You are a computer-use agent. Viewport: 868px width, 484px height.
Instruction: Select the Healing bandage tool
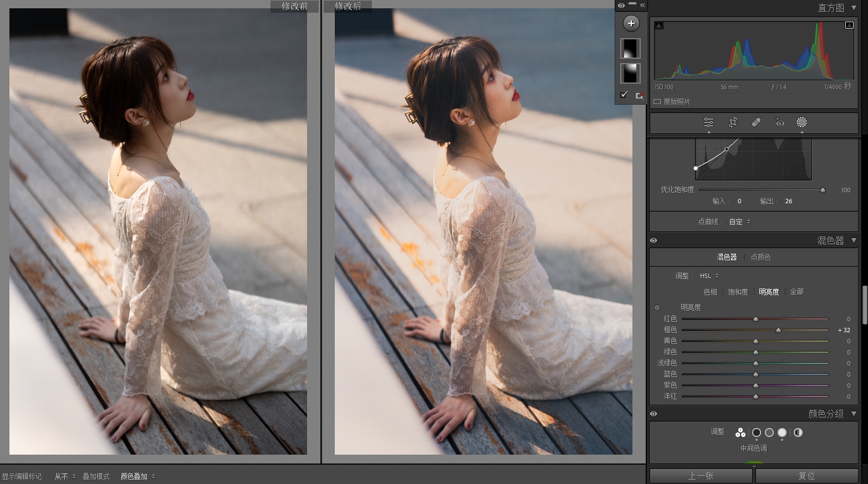point(756,122)
